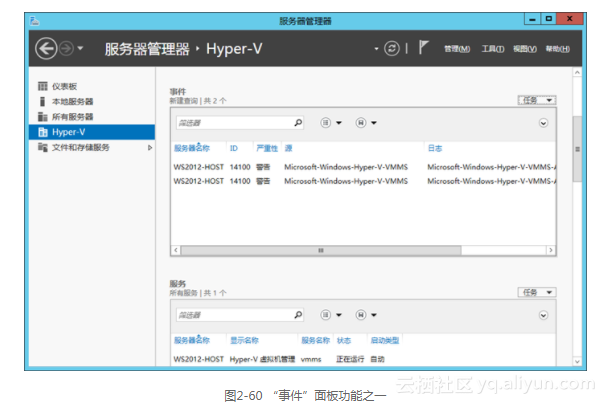606x405 pixels.
Task: Sort 事件 by 严重性 column
Action: 267,148
